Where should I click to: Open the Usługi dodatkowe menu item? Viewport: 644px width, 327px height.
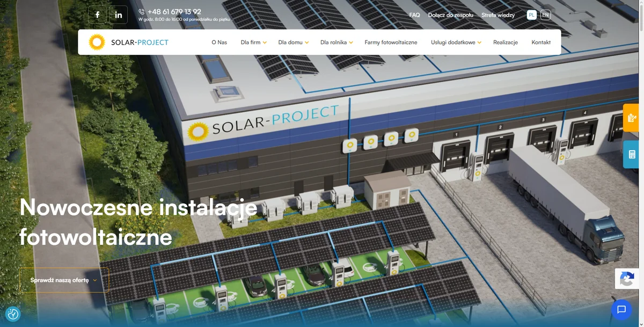pos(453,42)
